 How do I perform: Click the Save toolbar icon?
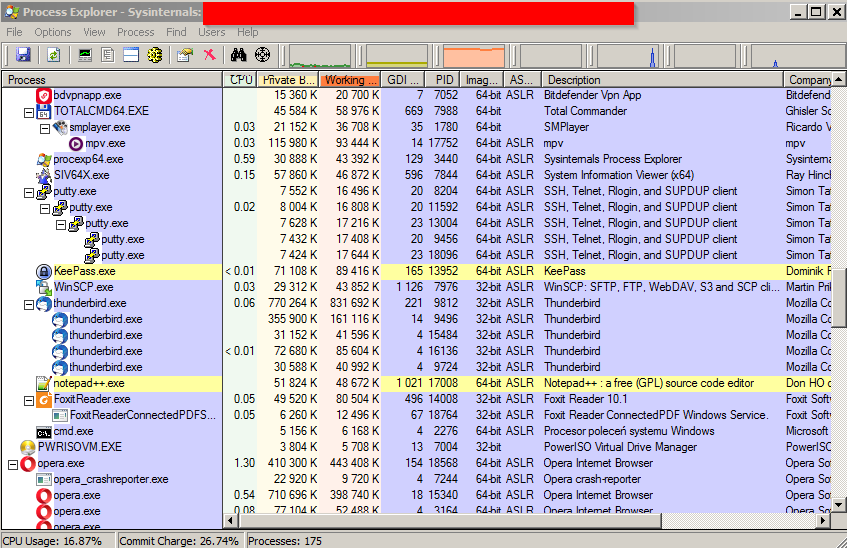[x=23, y=55]
